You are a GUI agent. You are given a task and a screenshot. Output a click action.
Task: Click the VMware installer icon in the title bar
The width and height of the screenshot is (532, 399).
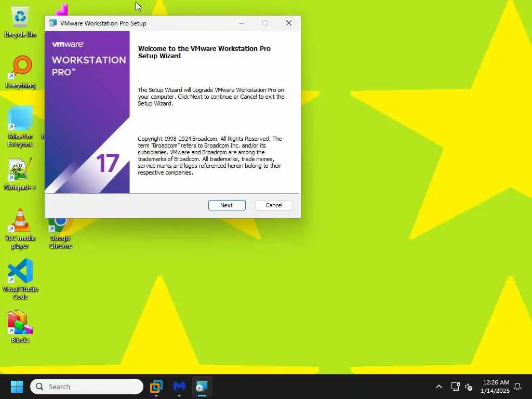pos(52,23)
